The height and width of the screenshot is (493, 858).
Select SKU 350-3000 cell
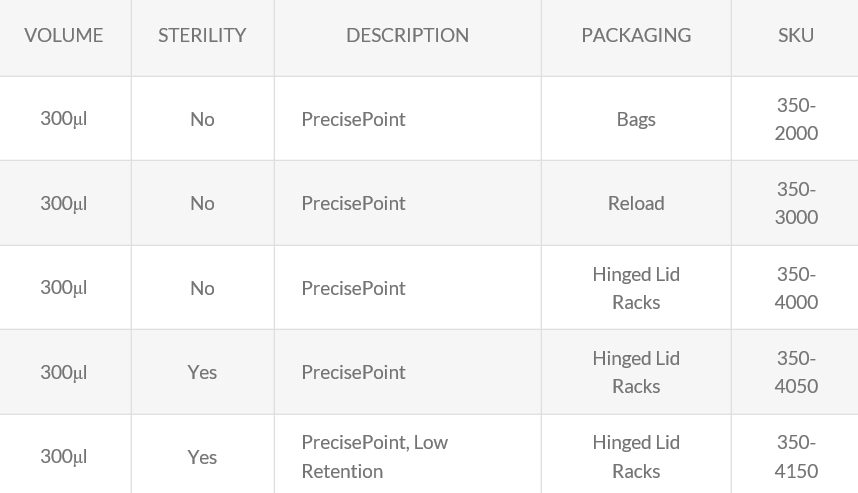[796, 203]
